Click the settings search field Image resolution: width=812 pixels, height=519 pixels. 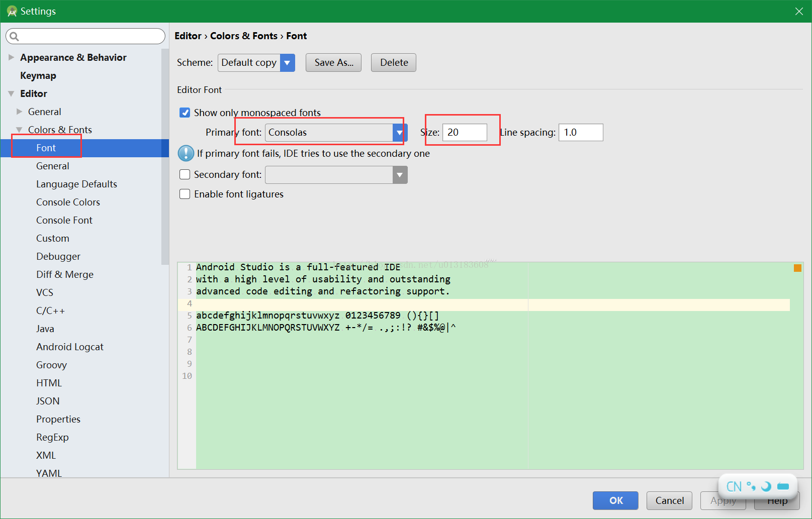(85, 36)
